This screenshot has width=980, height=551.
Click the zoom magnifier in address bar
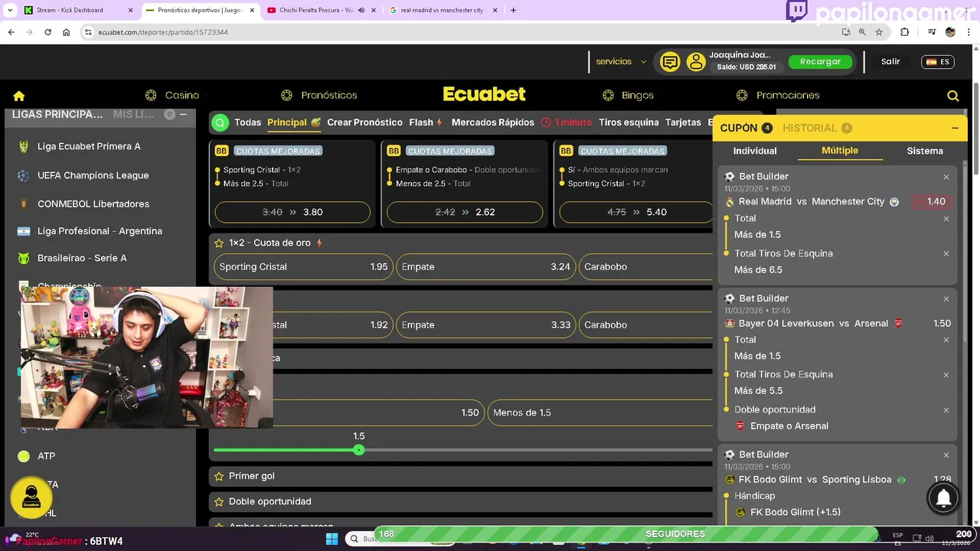coord(862,32)
